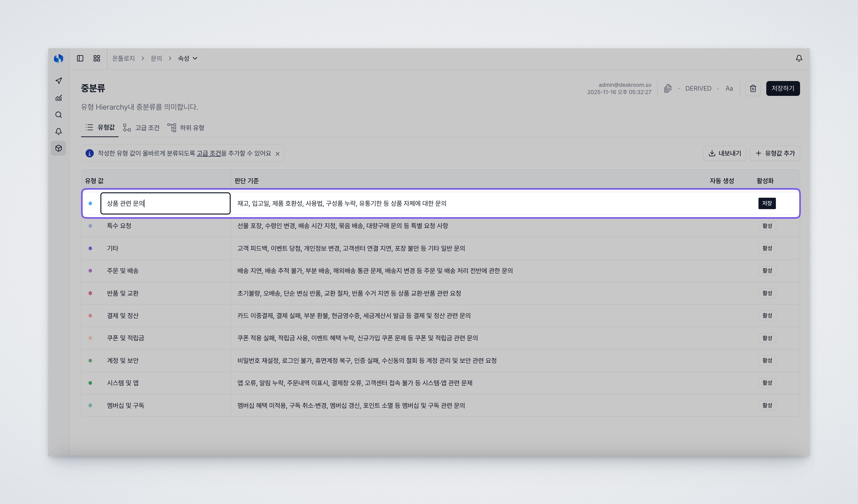This screenshot has width=858, height=504.
Task: Click the Aa text-case control near DERIVED
Action: click(729, 88)
